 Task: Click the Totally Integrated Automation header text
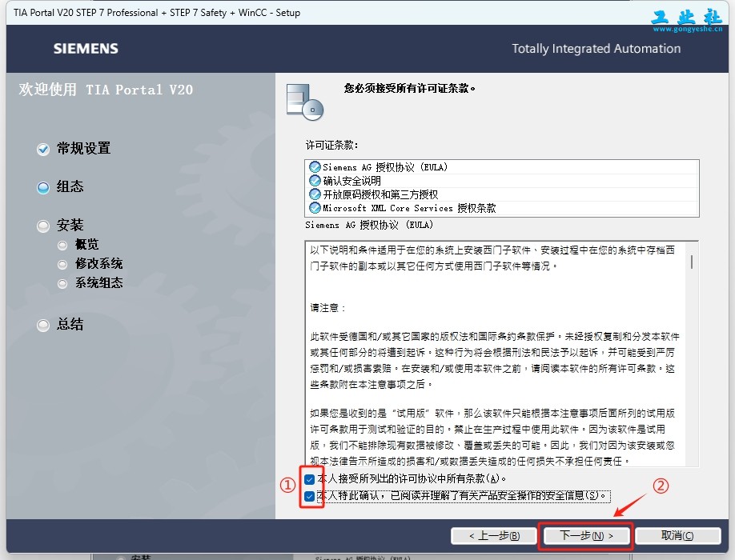(596, 49)
